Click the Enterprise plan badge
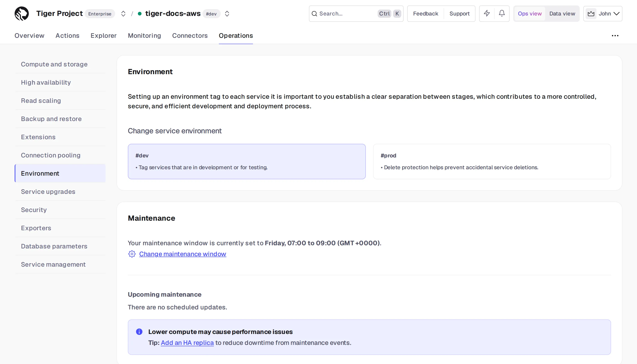The image size is (637, 364). (x=100, y=14)
